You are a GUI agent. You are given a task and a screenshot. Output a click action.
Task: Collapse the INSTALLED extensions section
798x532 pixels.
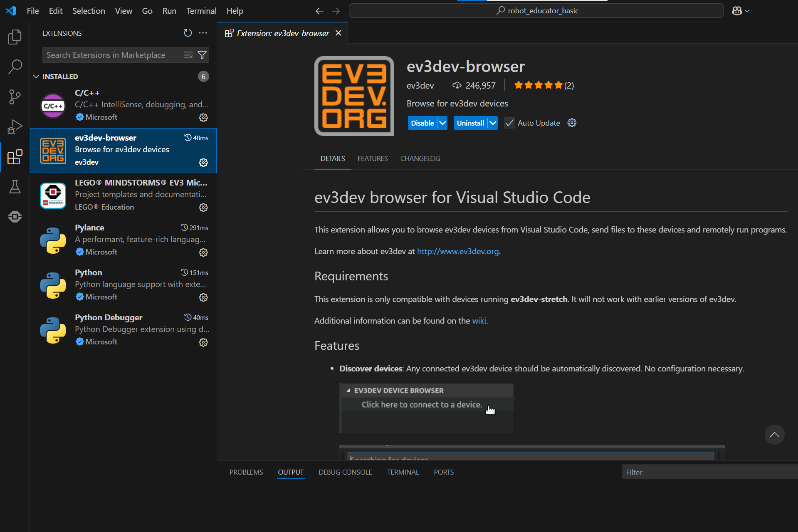point(36,77)
